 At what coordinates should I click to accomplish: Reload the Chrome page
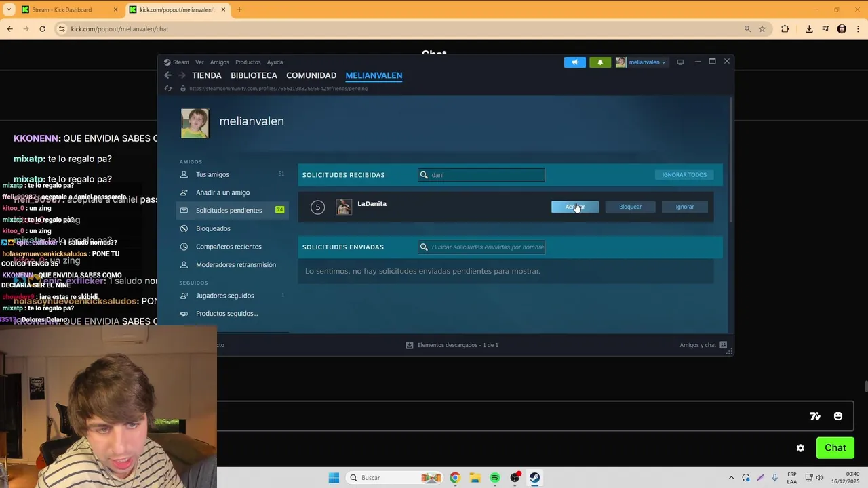coord(42,29)
